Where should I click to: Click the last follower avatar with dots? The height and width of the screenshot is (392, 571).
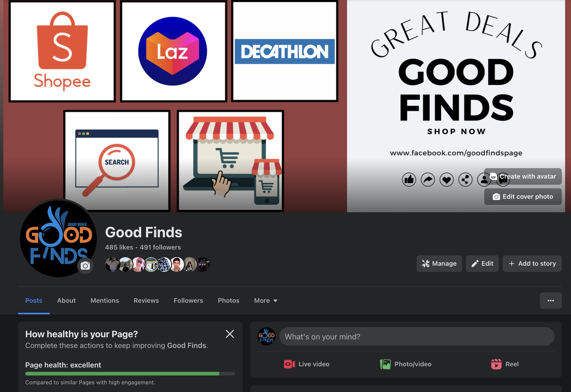pyautogui.click(x=202, y=264)
